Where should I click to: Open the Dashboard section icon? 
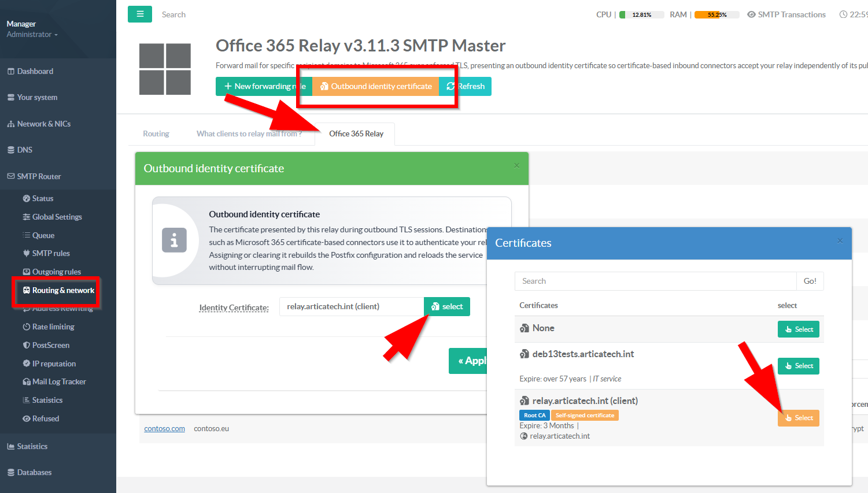tap(11, 72)
